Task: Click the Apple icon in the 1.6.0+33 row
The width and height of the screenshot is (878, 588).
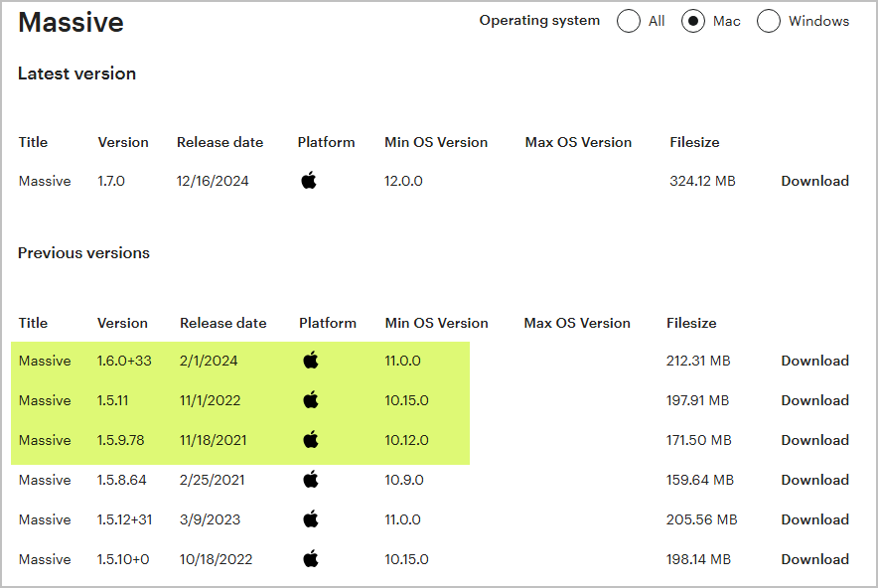Action: (x=311, y=361)
